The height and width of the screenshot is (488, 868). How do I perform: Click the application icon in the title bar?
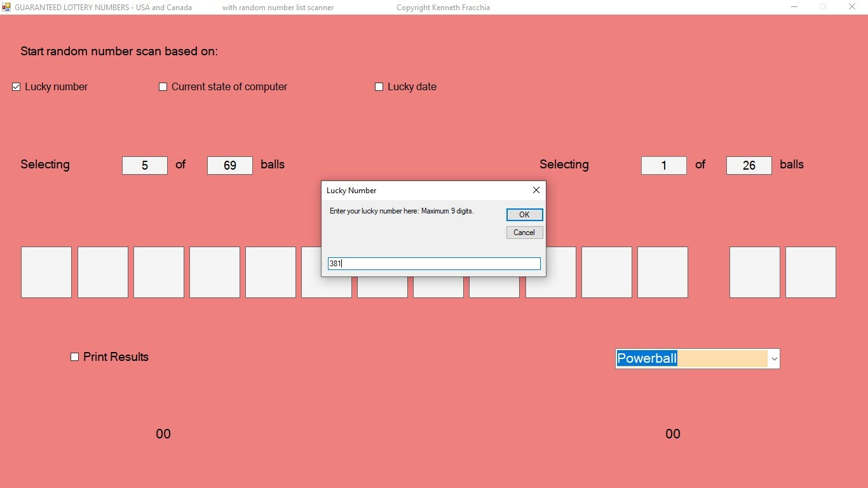coord(6,7)
